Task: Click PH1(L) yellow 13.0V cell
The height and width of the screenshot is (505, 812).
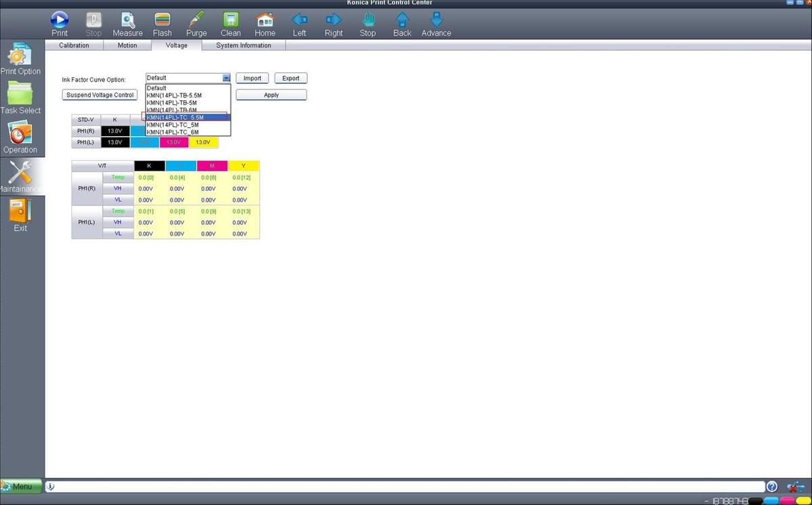Action: [203, 142]
